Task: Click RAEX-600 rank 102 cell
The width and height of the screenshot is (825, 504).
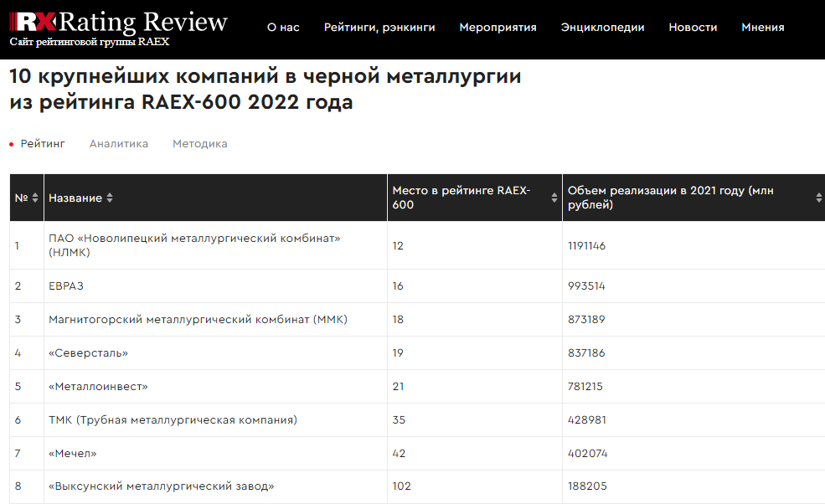Action: tap(475, 486)
